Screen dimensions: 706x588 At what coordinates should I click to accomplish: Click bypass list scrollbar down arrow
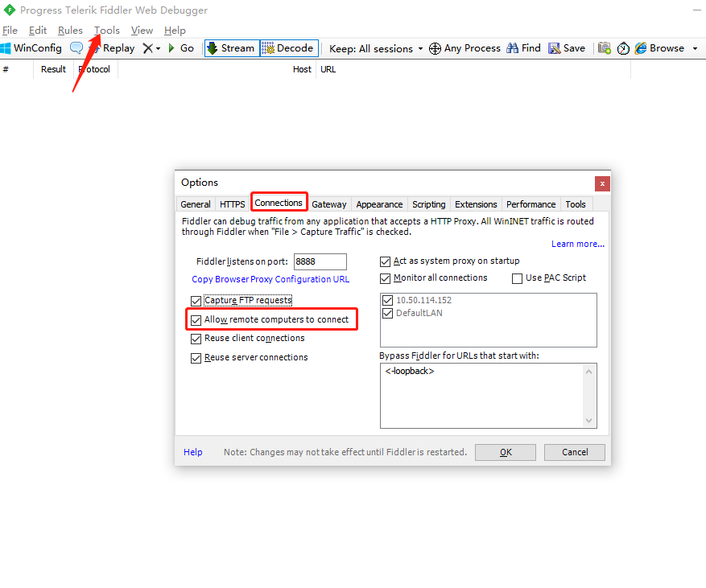click(588, 421)
